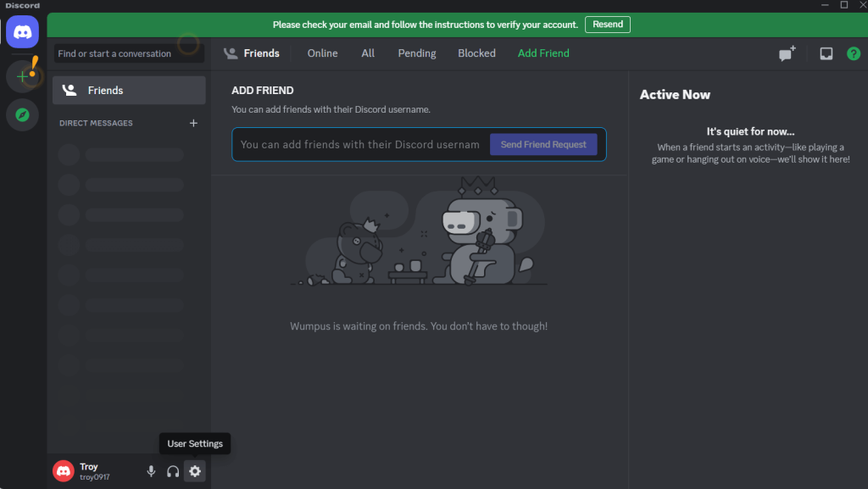868x489 pixels.
Task: Open the Help question mark icon
Action: [x=854, y=53]
